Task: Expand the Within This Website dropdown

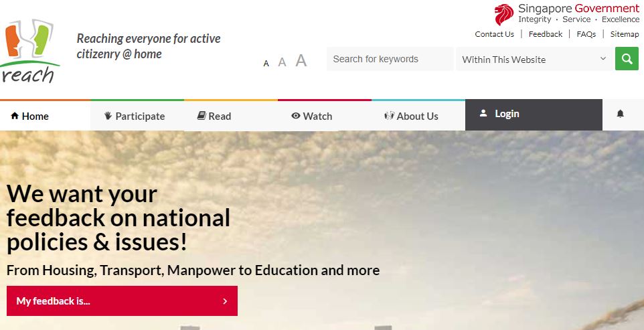Action: point(534,59)
